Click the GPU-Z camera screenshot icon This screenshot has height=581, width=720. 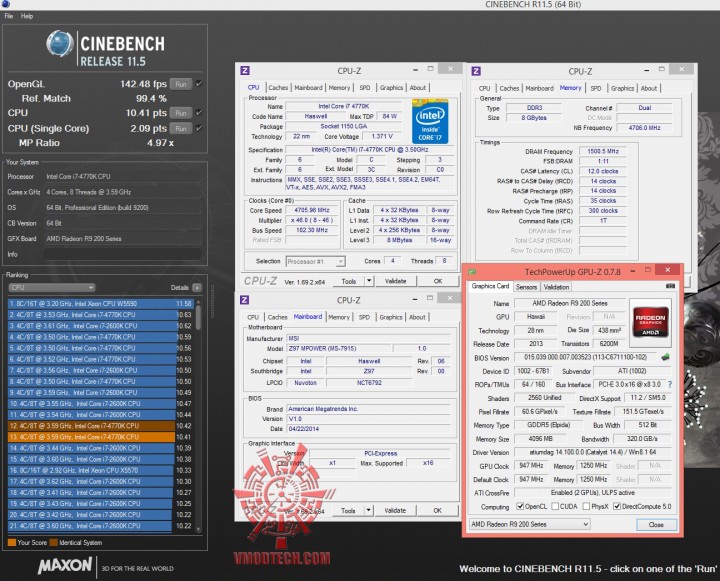670,286
